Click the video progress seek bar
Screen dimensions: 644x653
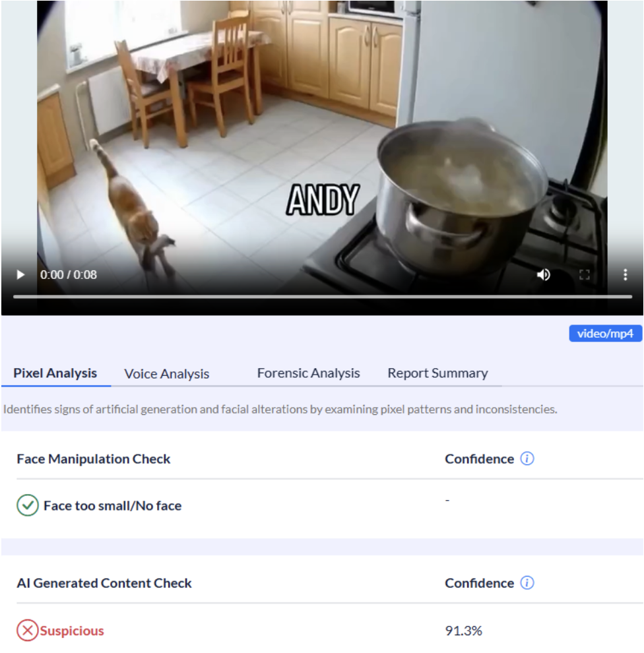tap(323, 297)
